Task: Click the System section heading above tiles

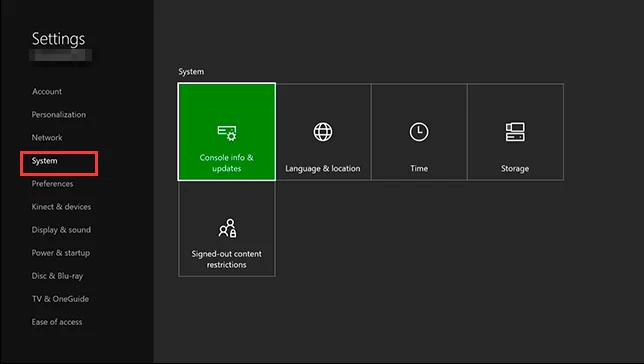Action: tap(191, 71)
